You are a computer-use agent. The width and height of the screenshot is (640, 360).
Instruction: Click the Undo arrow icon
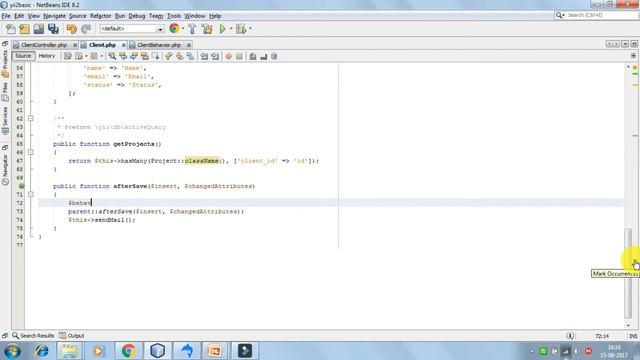pos(72,29)
